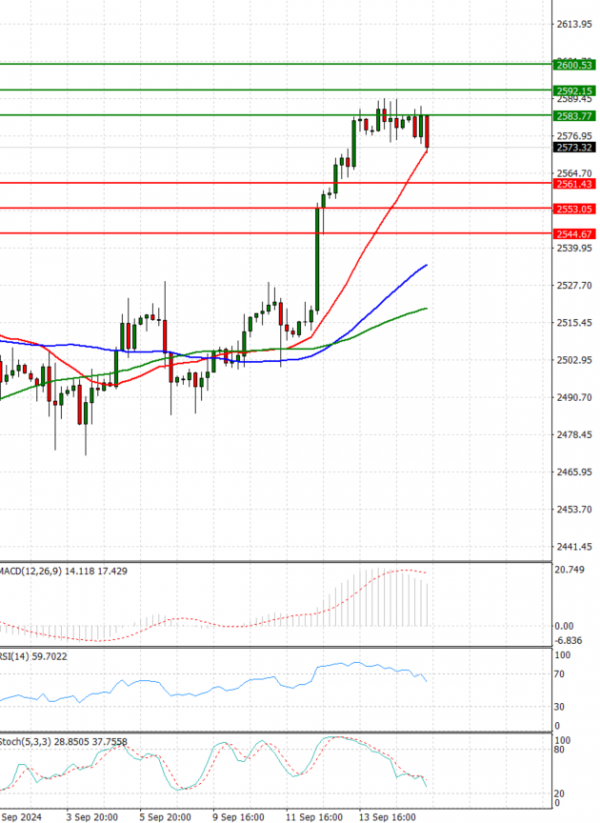Click the 2490.70 price axis value
600x823 pixels.
(x=574, y=397)
